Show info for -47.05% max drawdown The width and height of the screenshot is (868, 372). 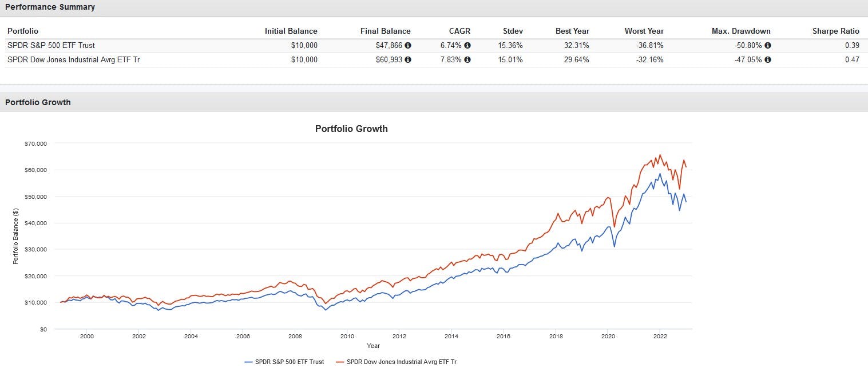point(768,59)
